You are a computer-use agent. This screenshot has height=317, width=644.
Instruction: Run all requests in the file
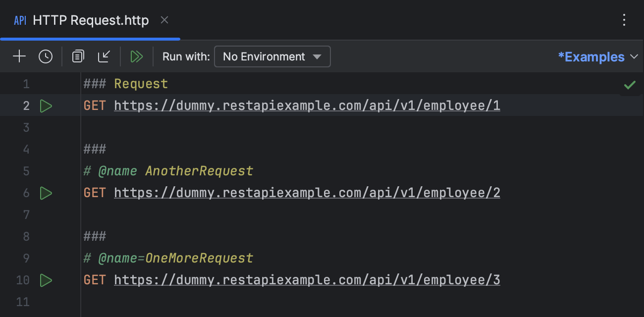tap(137, 56)
